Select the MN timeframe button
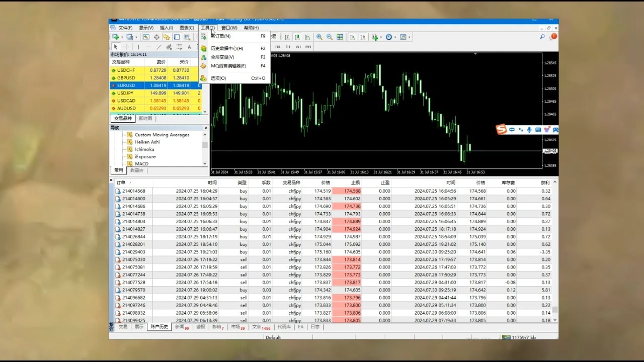This screenshot has height=362, width=644. 308,47
